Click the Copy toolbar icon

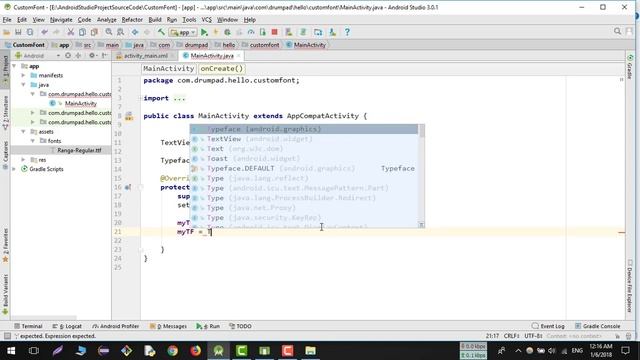click(x=82, y=32)
